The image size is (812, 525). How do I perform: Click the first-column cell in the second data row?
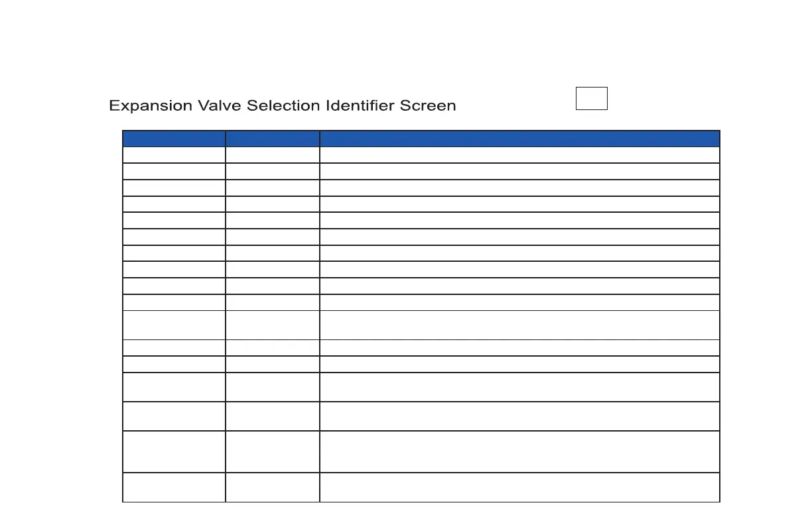(x=174, y=171)
